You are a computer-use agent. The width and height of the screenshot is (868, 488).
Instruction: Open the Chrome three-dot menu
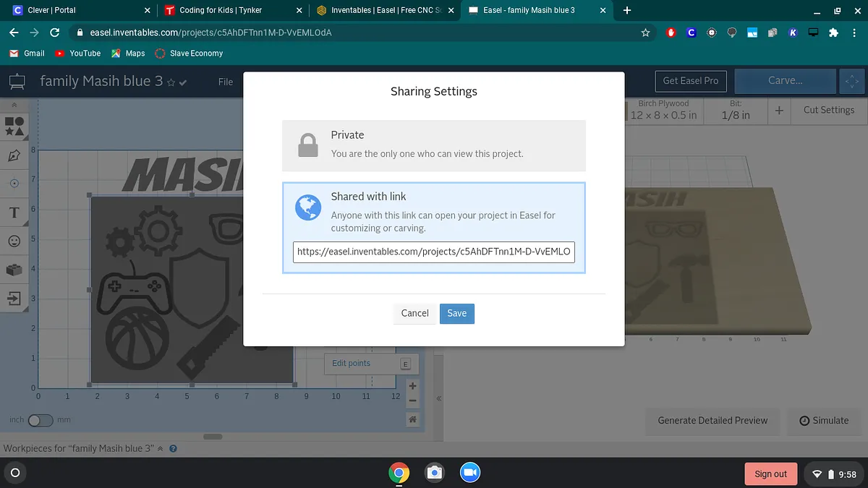click(854, 33)
